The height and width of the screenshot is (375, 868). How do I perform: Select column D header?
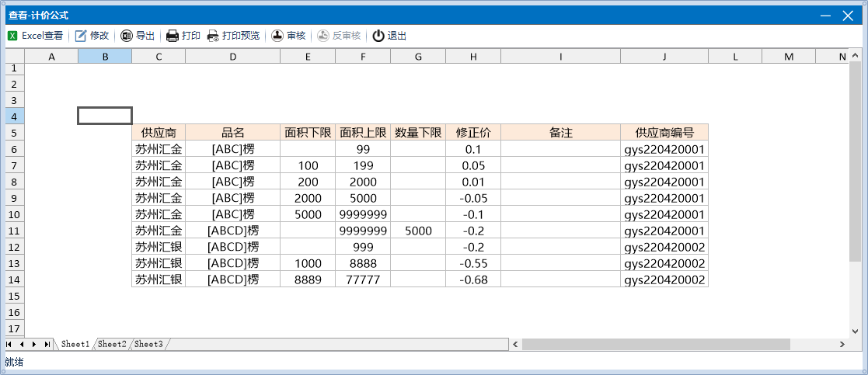click(x=232, y=57)
